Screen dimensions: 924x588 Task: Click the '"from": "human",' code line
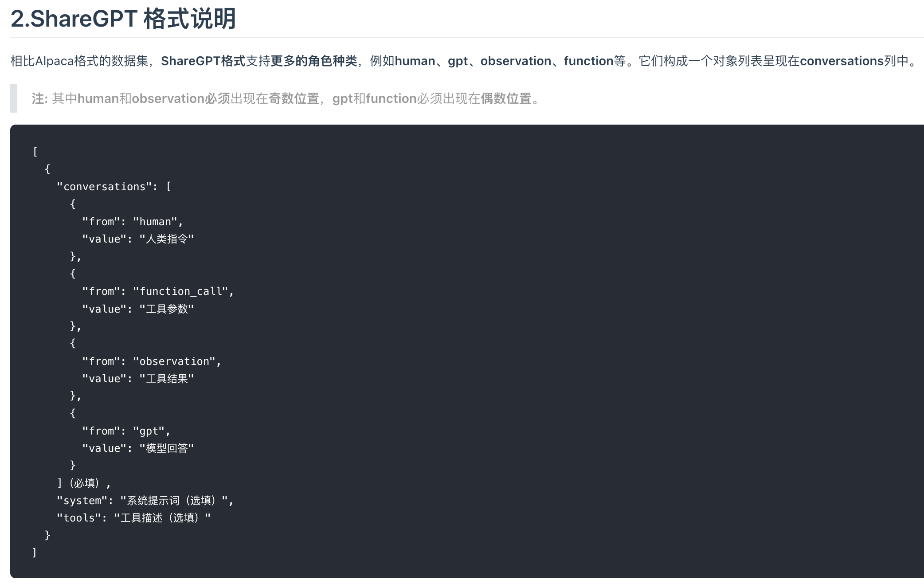click(x=133, y=222)
